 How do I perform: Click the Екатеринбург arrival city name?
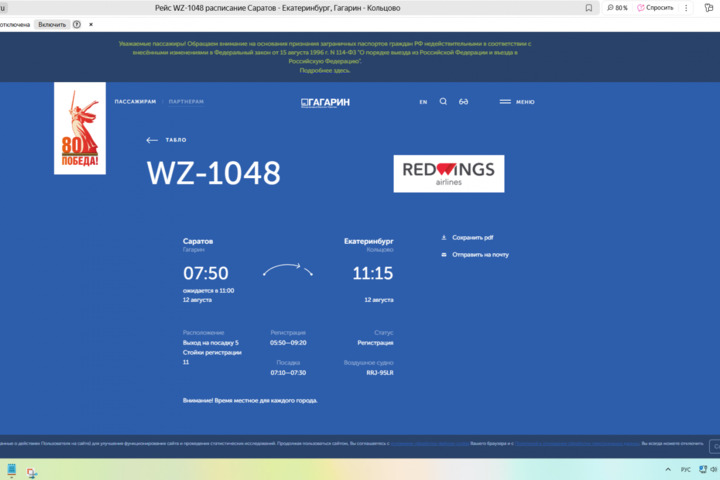pyautogui.click(x=369, y=241)
